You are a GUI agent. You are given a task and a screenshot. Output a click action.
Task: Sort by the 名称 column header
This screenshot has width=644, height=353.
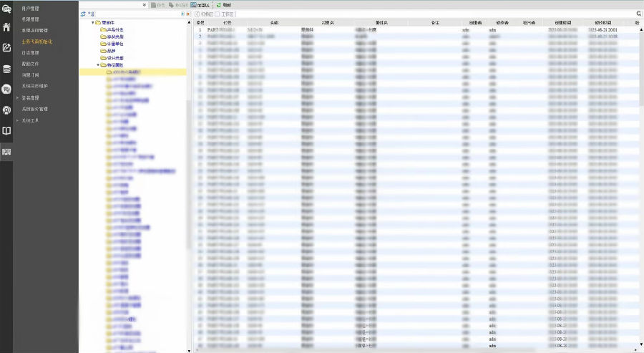point(273,23)
